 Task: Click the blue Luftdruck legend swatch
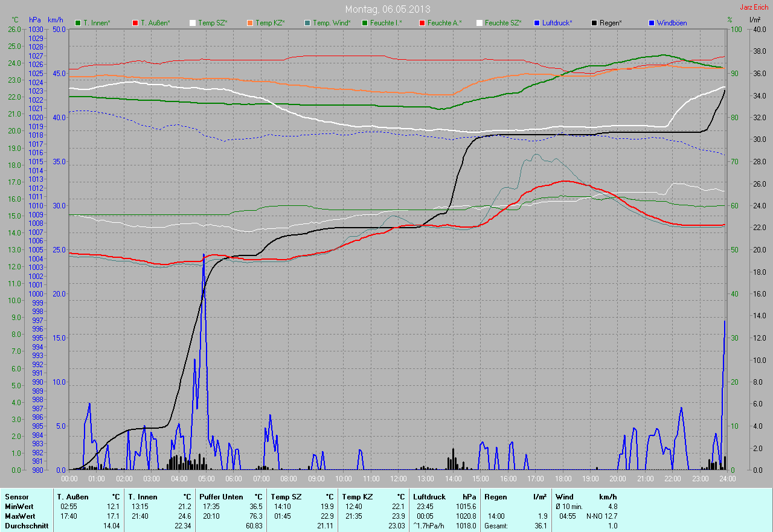click(x=537, y=23)
